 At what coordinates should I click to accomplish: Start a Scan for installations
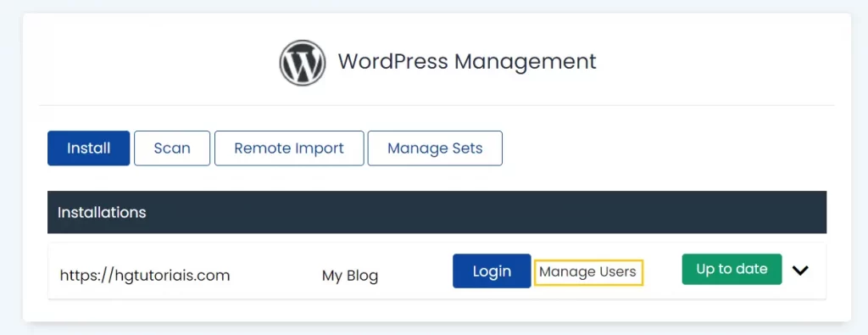click(x=172, y=148)
